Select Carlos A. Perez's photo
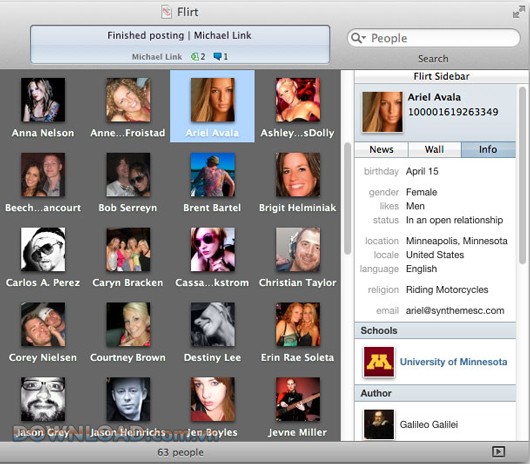The height and width of the screenshot is (464, 530). click(x=43, y=249)
